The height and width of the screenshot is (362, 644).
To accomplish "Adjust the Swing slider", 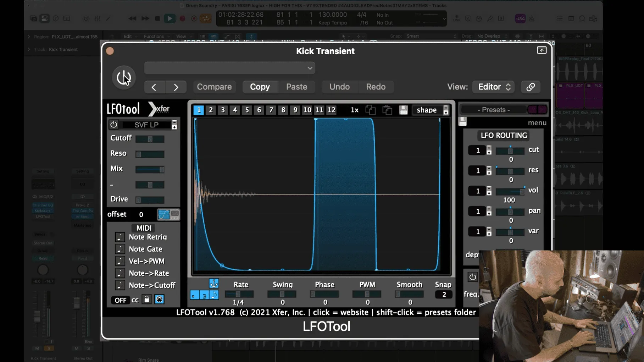I will [282, 294].
